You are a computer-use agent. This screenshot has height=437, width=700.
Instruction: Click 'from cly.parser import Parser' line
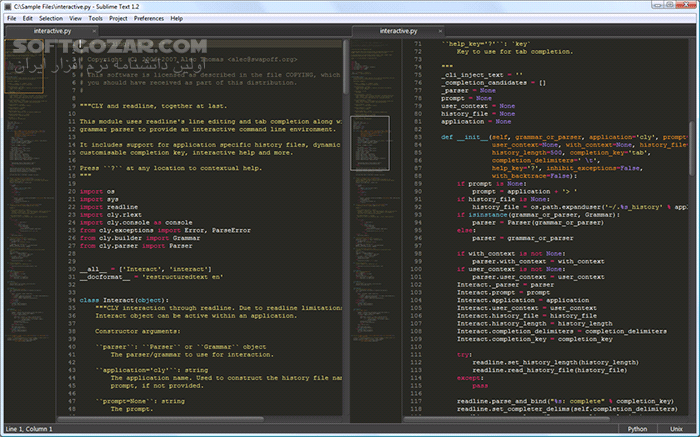(136, 246)
